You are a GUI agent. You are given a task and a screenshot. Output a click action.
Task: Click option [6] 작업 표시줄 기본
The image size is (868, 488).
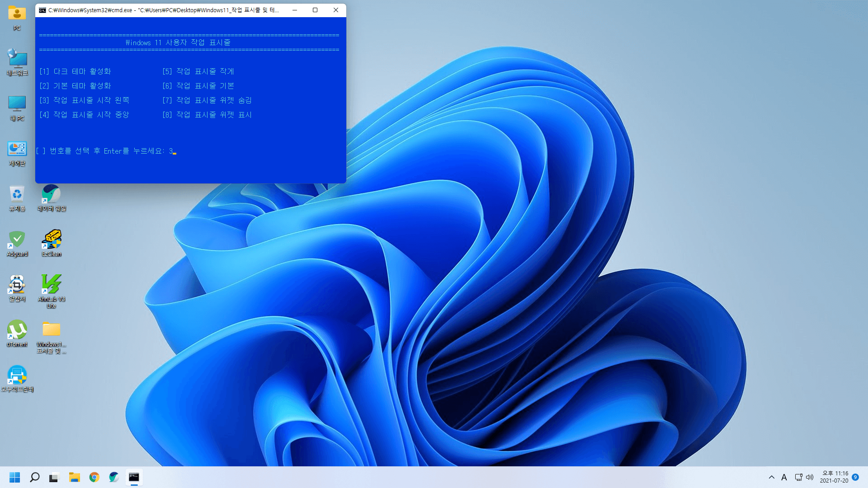click(x=198, y=86)
